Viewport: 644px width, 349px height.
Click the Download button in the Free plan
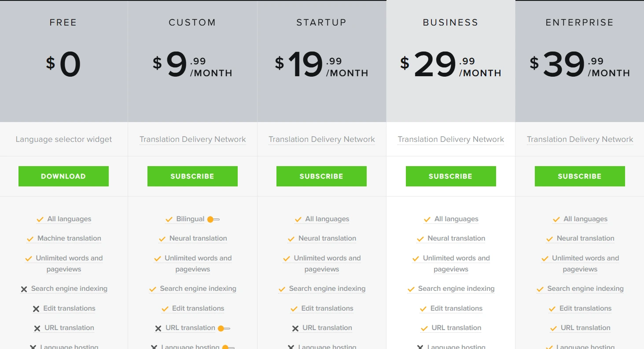(63, 176)
